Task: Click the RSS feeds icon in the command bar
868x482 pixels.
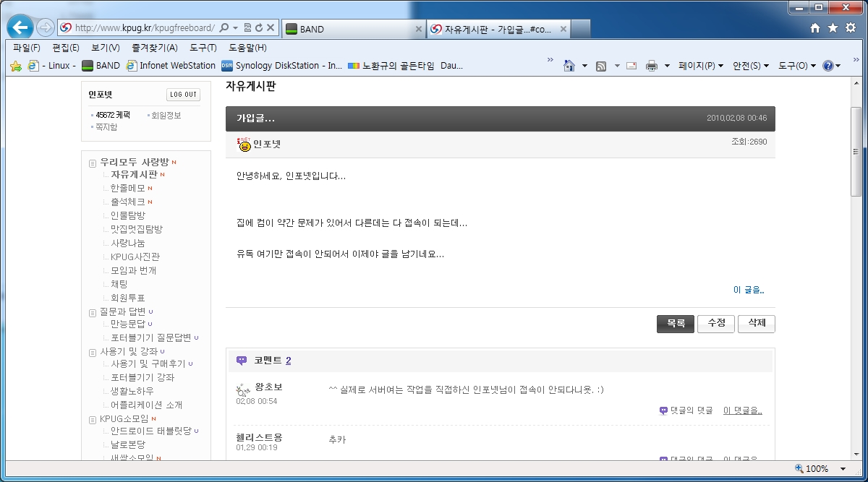Action: click(601, 66)
